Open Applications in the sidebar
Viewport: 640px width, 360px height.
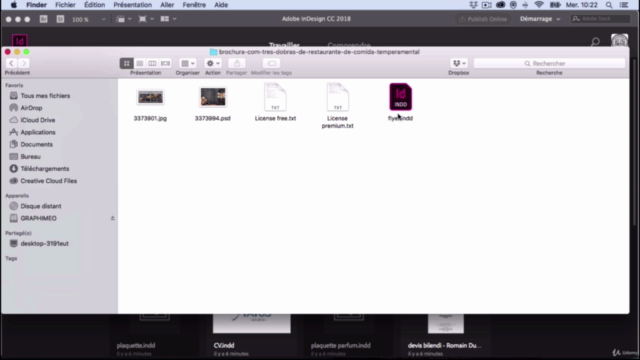click(38, 132)
